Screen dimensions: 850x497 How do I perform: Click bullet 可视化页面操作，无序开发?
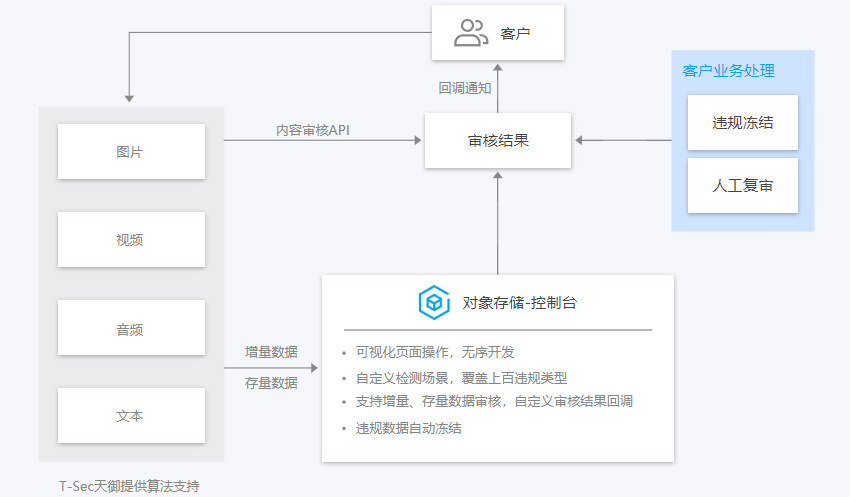[435, 352]
